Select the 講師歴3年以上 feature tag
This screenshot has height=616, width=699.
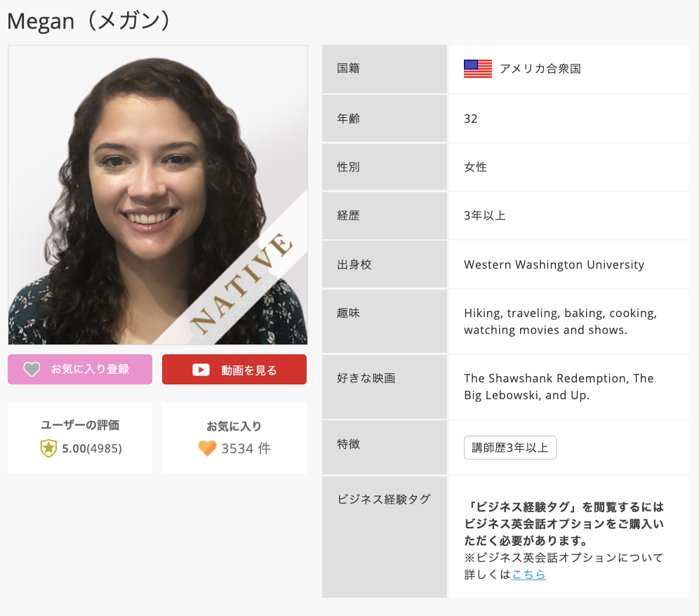[510, 448]
